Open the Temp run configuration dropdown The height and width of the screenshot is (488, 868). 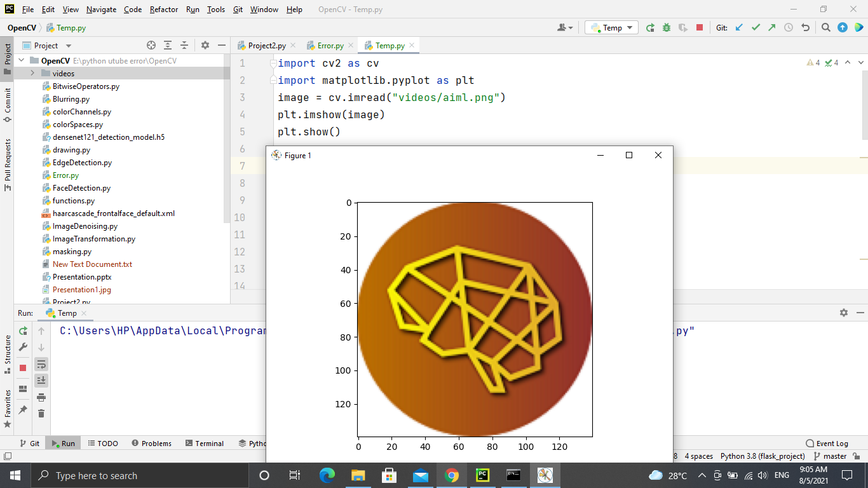click(611, 27)
